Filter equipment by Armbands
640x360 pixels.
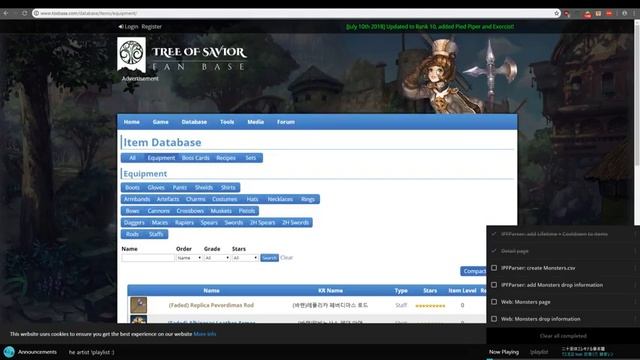point(137,199)
